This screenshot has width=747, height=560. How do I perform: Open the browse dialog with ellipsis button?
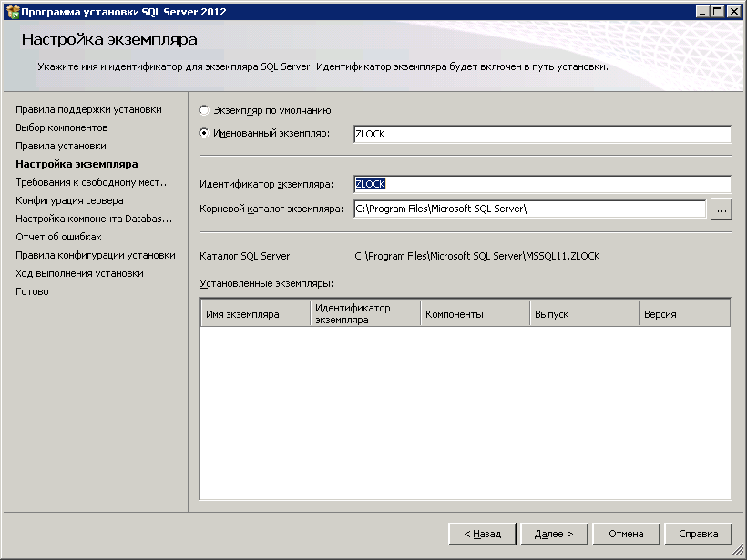721,209
